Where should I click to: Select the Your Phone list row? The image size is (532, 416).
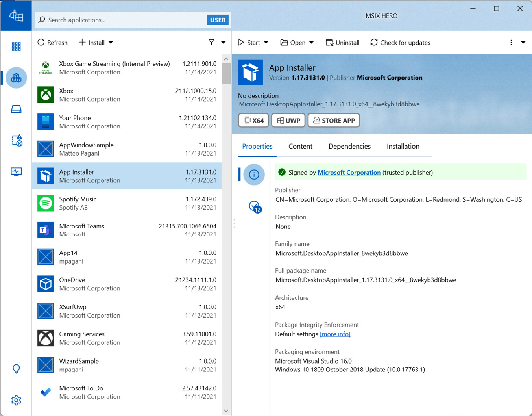click(x=127, y=122)
